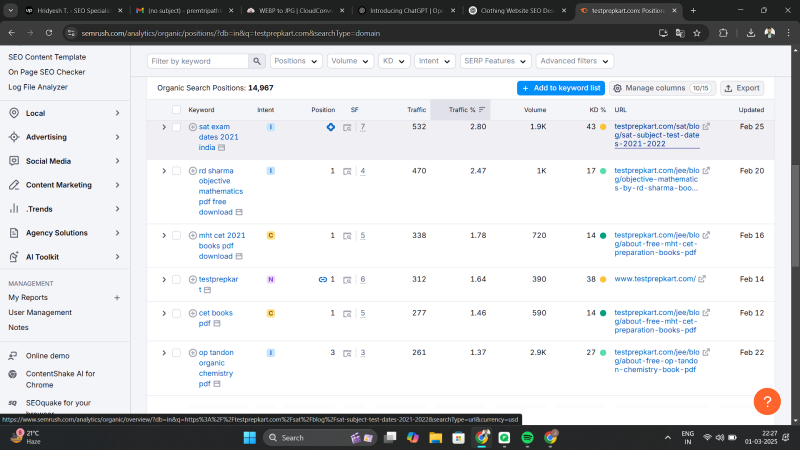This screenshot has width=800, height=450.
Task: Toggle the select-all checkbox in table header
Action: (177, 109)
